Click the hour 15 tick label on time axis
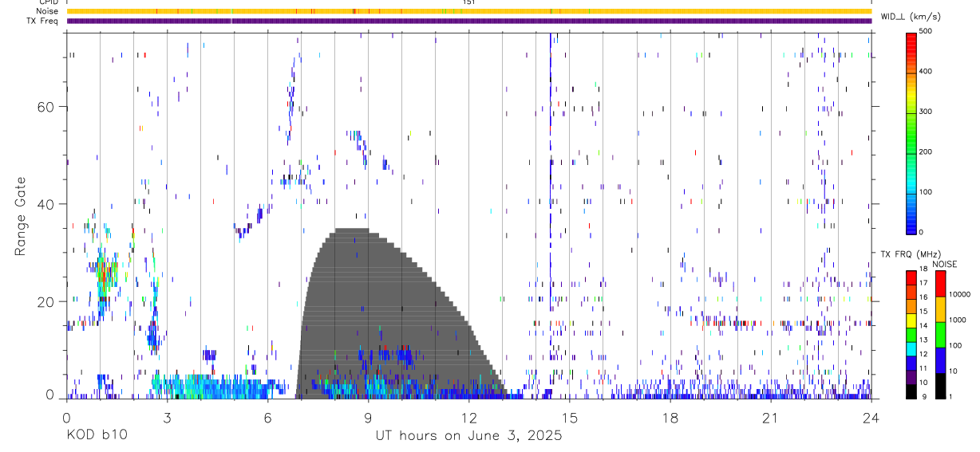 pyautogui.click(x=569, y=417)
